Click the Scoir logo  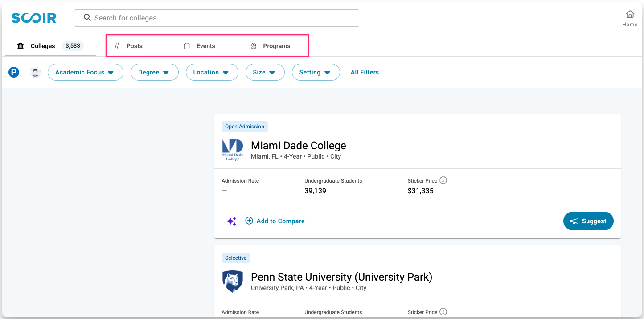(34, 18)
